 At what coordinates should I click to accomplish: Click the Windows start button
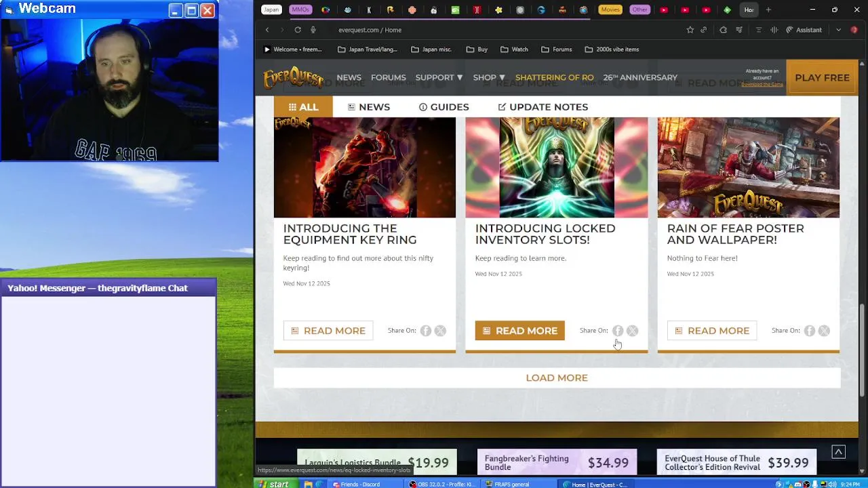click(x=274, y=484)
